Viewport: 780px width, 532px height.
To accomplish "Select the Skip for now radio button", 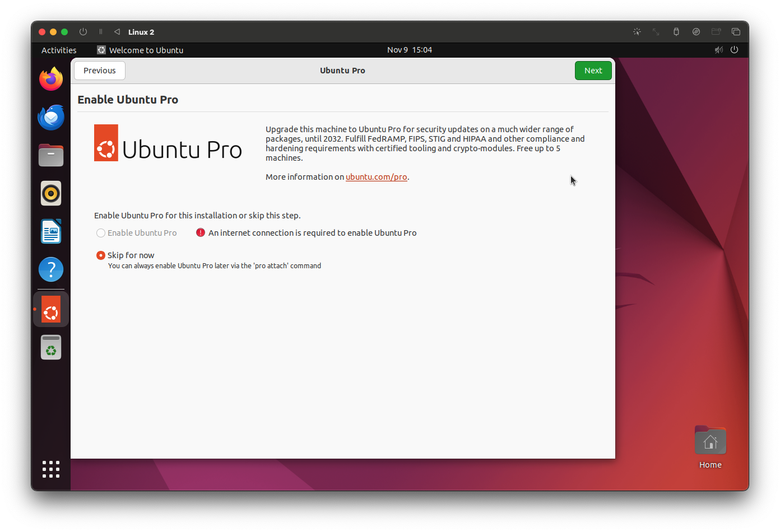I will (x=101, y=255).
